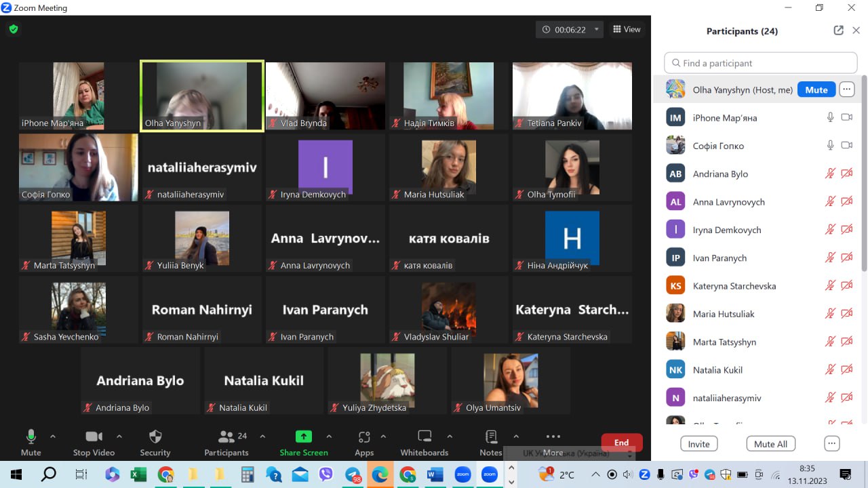
Task: Open the Participants list icon
Action: tap(226, 436)
